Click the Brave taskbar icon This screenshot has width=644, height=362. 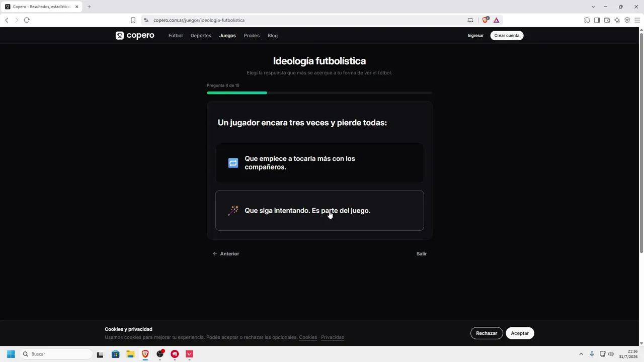click(x=145, y=354)
